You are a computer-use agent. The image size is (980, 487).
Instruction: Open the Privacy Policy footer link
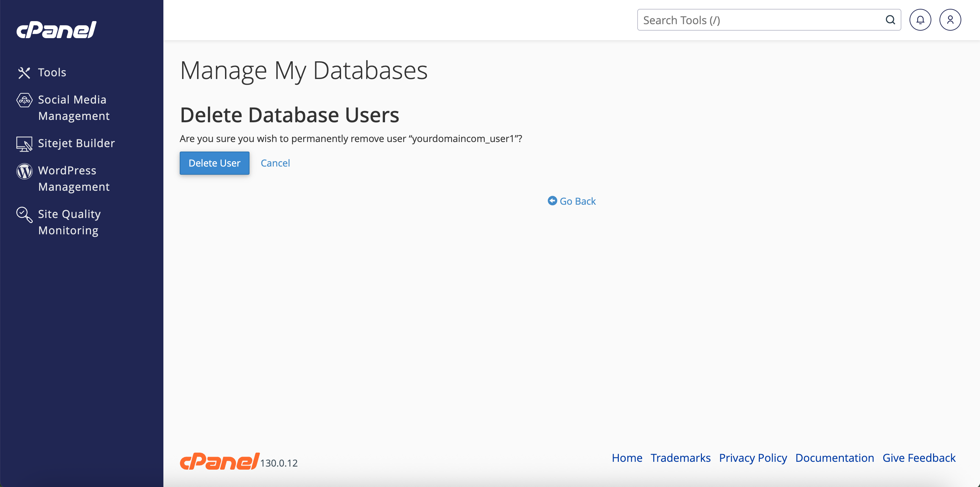[753, 458]
